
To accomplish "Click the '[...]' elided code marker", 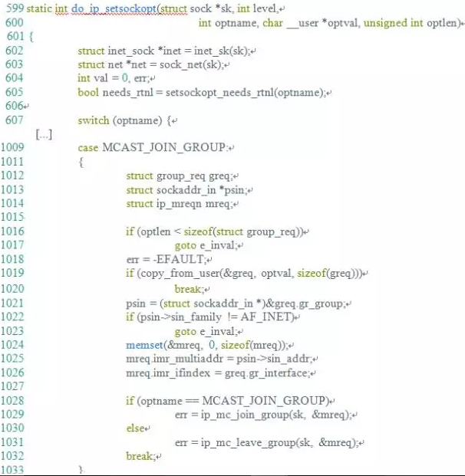I will 44,134.
